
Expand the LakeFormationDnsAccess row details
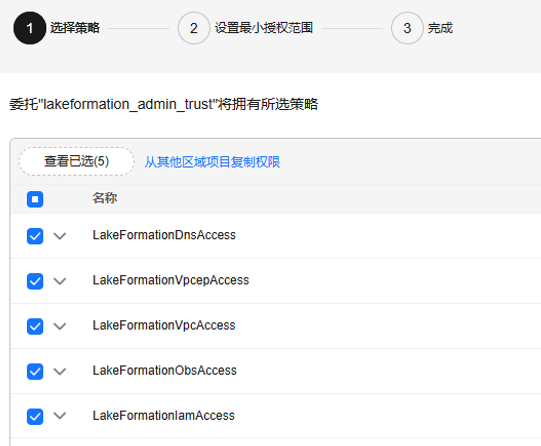point(60,236)
